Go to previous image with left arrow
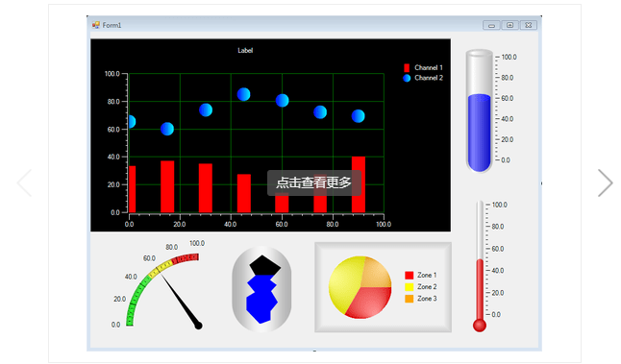The image size is (621, 364). (x=24, y=182)
